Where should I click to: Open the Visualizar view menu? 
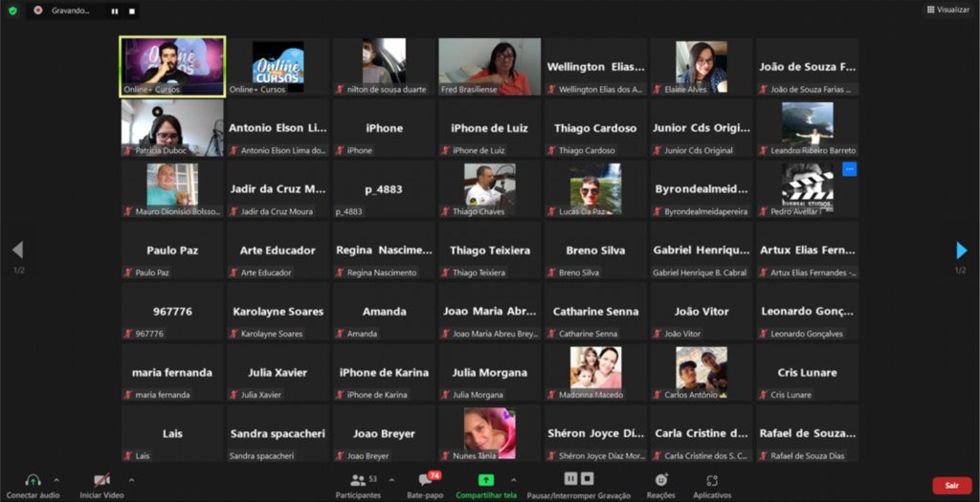point(947,10)
